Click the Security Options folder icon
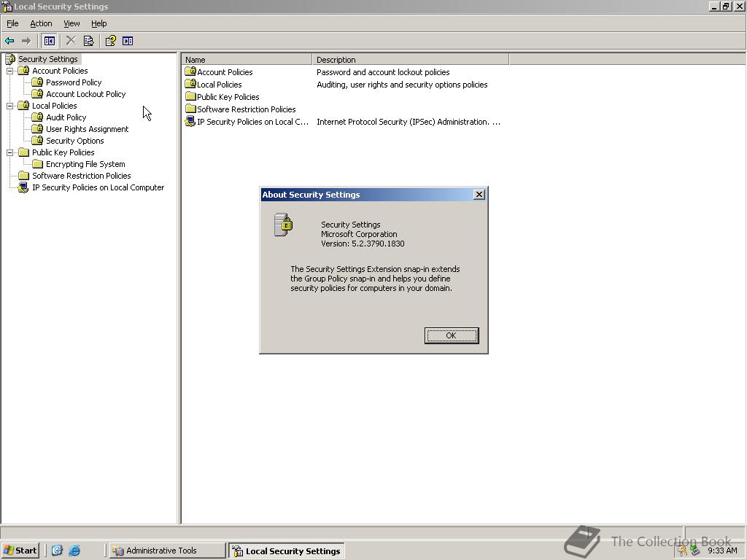Screen dimensions: 747x560 pyautogui.click(x=38, y=141)
